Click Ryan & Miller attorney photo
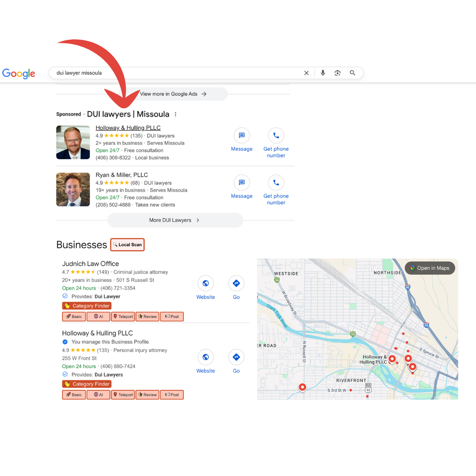Viewport: 476px width, 476px height. [73, 190]
